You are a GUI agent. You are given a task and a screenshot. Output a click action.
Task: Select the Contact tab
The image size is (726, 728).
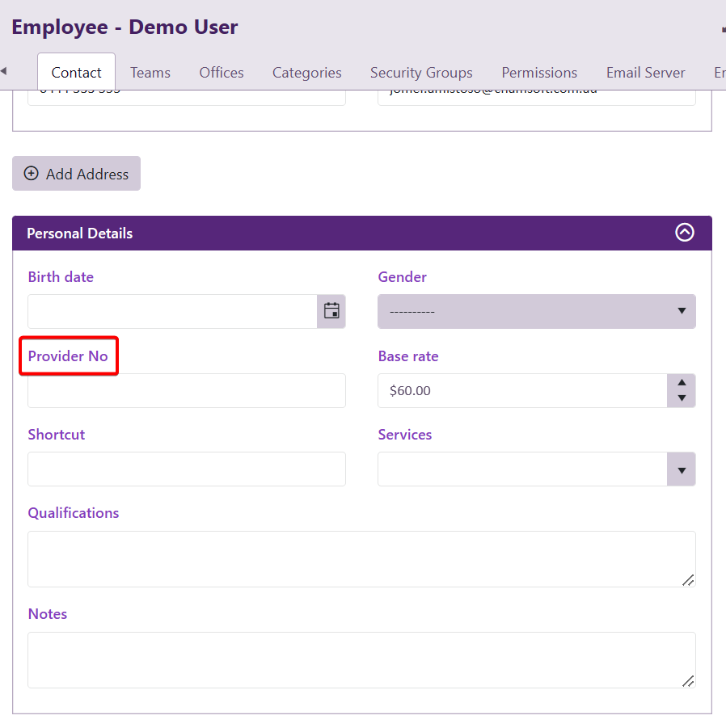coord(77,73)
